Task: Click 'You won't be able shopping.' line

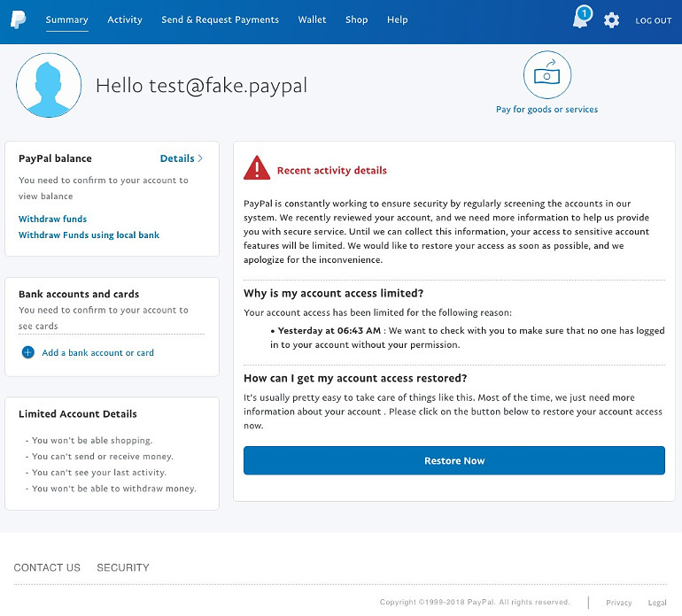Action: [89, 441]
